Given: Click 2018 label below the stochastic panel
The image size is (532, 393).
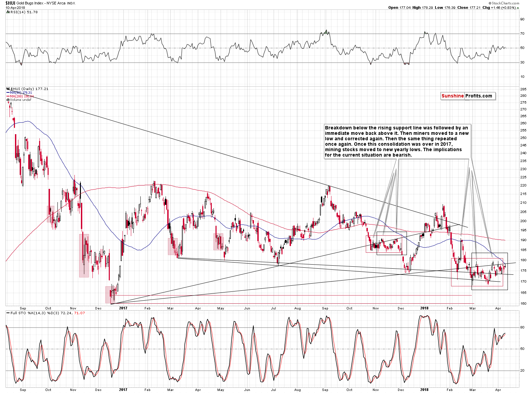Looking at the screenshot, I should click(424, 390).
